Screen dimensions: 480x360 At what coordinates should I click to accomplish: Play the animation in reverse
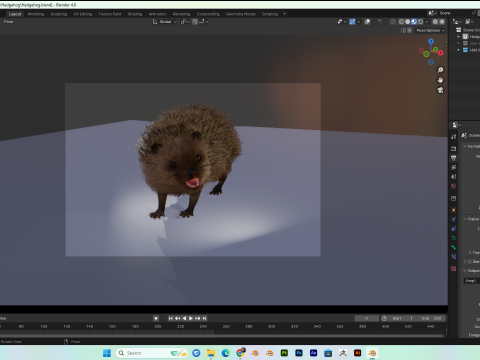[x=184, y=318]
